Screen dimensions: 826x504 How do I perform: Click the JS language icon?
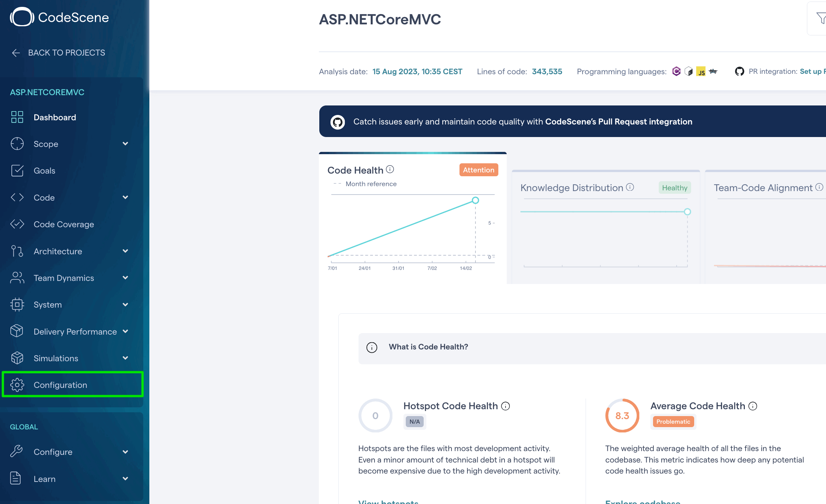tap(701, 72)
